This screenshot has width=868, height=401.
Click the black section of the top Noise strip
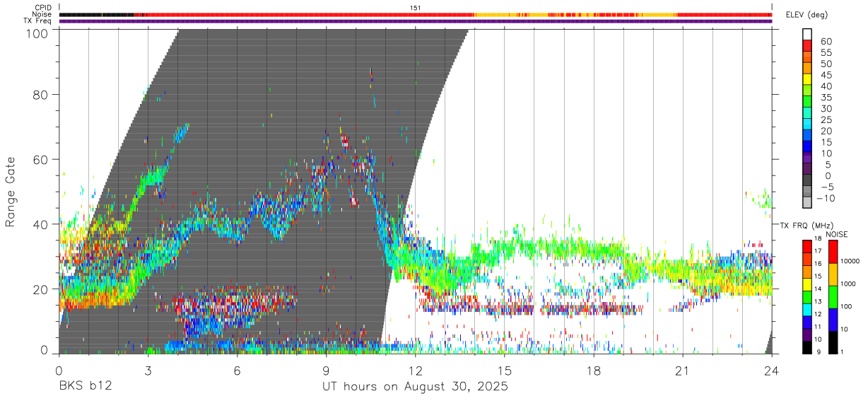click(96, 14)
